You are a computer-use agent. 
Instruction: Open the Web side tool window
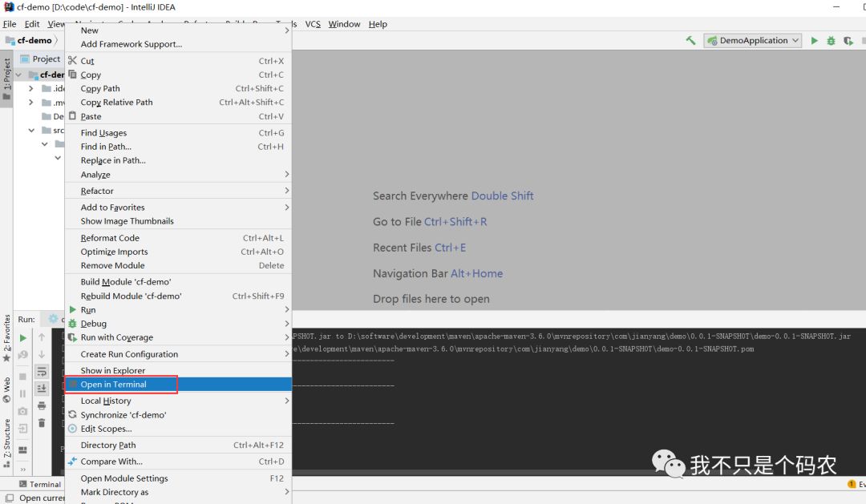coord(6,389)
